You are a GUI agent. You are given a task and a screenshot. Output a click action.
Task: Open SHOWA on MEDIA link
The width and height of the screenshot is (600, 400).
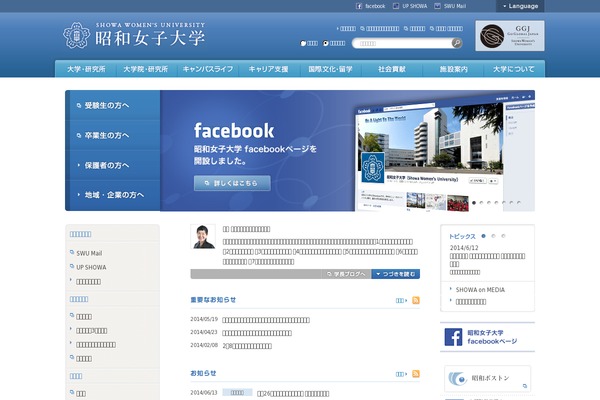tap(480, 290)
